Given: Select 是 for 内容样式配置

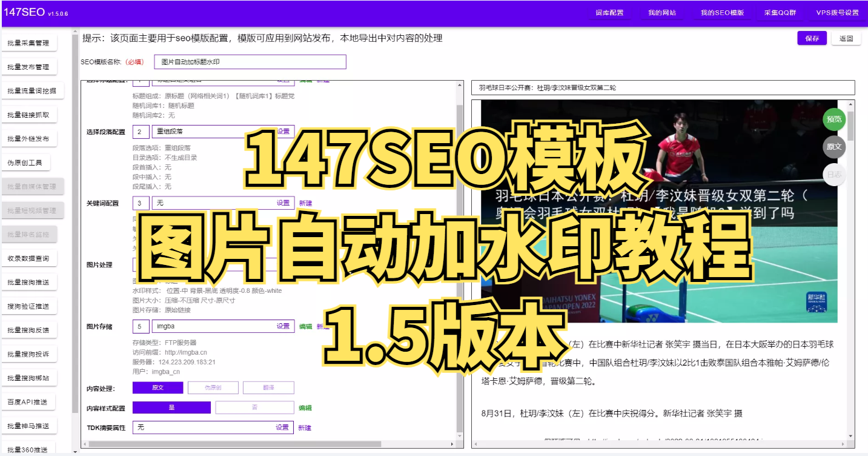Looking at the screenshot, I should (x=171, y=407).
